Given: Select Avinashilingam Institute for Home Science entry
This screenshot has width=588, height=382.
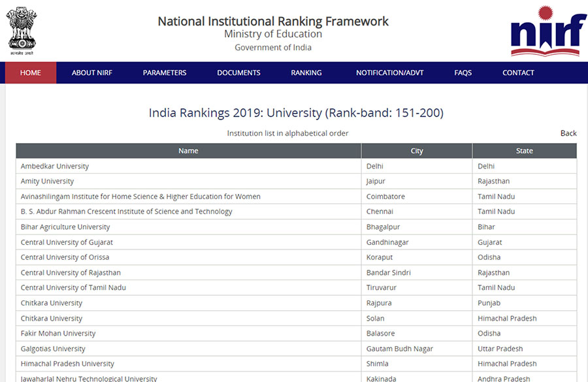Looking at the screenshot, I should pyautogui.click(x=140, y=197).
